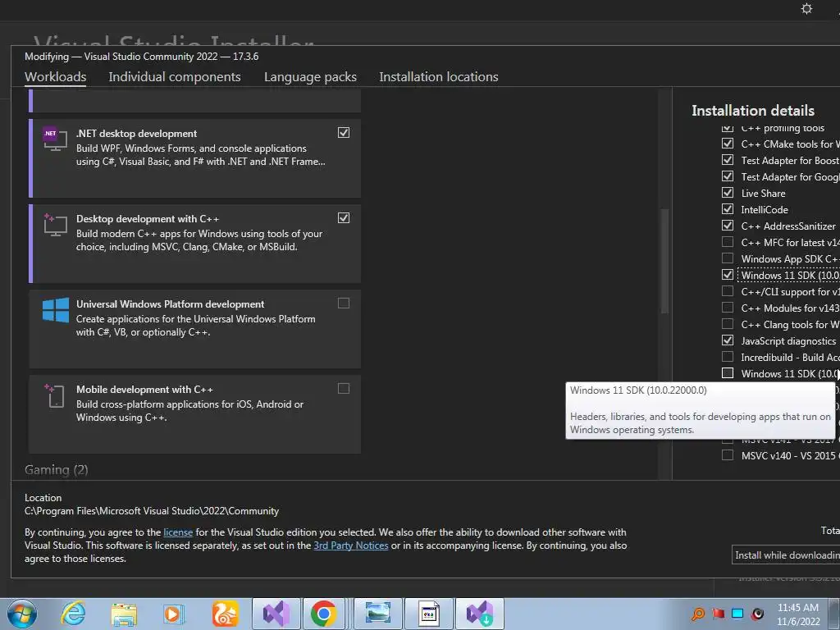Switch to the Language packs tab
Image resolution: width=840 pixels, height=630 pixels.
[310, 76]
